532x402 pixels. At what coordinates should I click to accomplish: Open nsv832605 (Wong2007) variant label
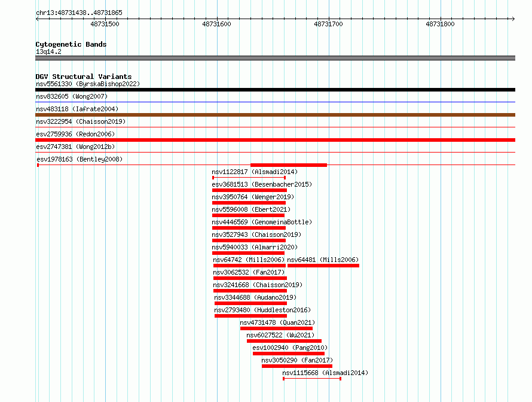[72, 96]
